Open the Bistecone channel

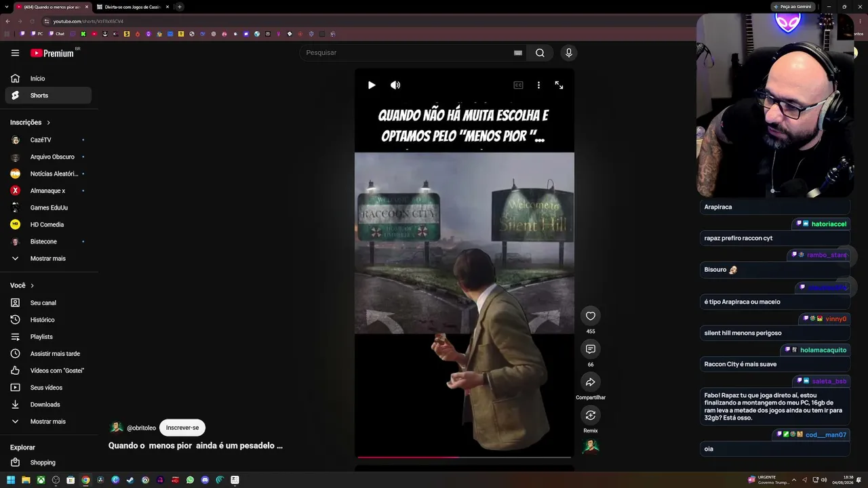coord(48,241)
